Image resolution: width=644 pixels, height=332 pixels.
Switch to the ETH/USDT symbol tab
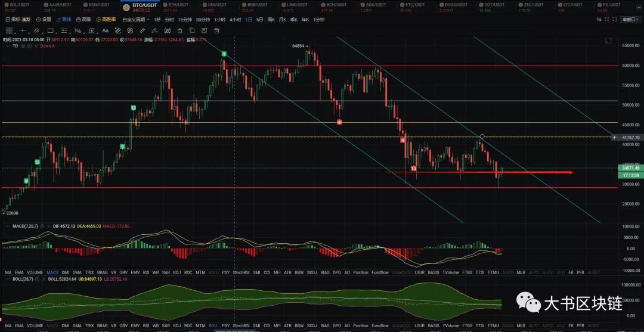(178, 5)
